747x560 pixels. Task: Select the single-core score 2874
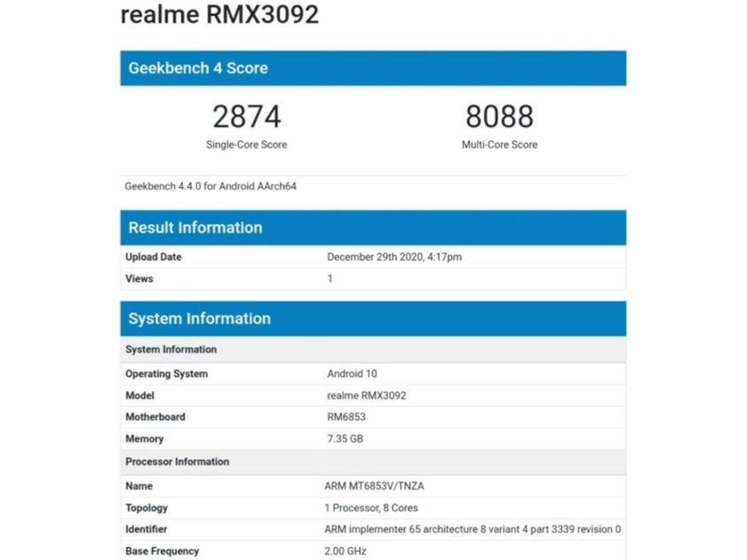pos(247,117)
